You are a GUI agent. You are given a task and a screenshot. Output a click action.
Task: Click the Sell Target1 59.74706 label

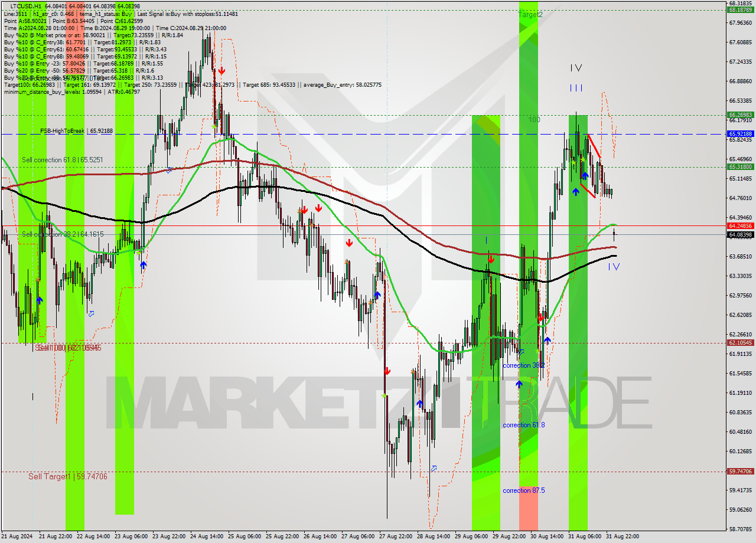pyautogui.click(x=69, y=476)
